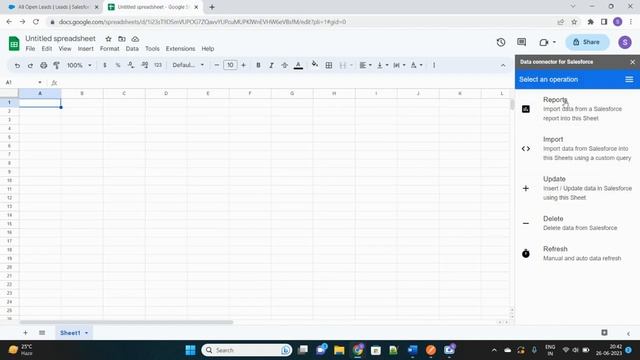Format as currency with dollar icon
Image resolution: width=640 pixels, height=360 pixels.
tap(105, 65)
